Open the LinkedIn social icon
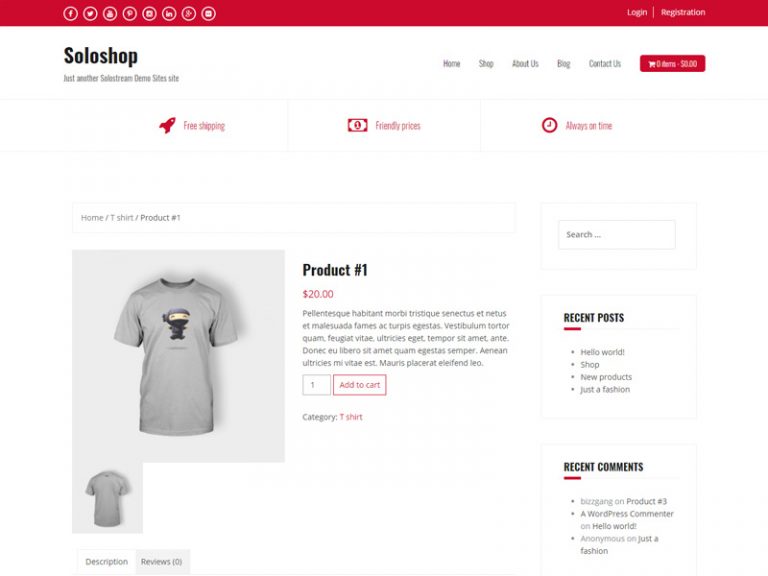768x576 pixels. point(169,14)
